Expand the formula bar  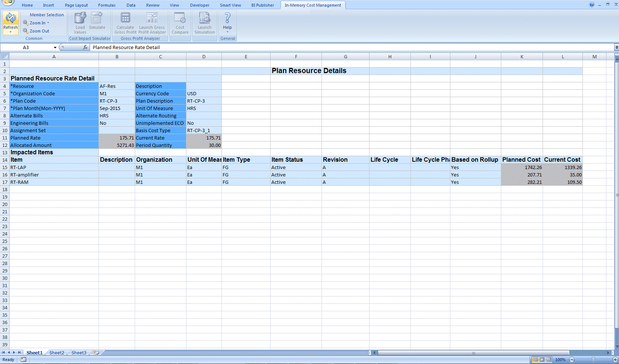pos(616,47)
